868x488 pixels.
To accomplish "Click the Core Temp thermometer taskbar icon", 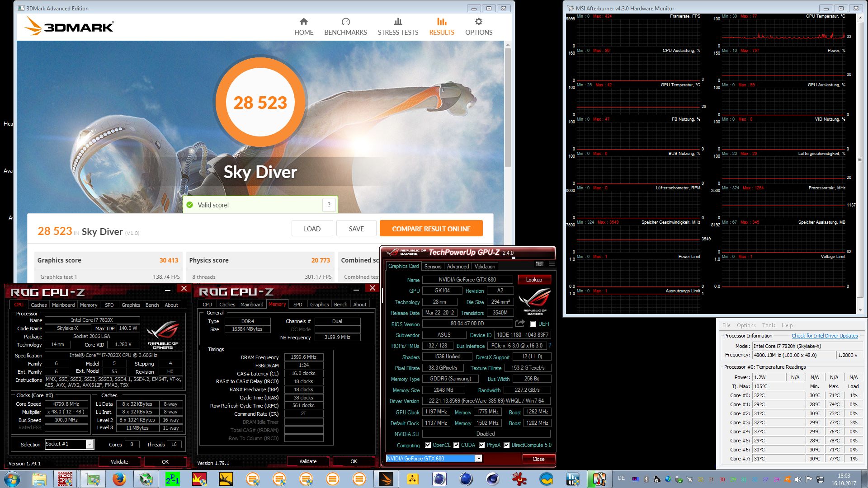I will click(x=599, y=479).
